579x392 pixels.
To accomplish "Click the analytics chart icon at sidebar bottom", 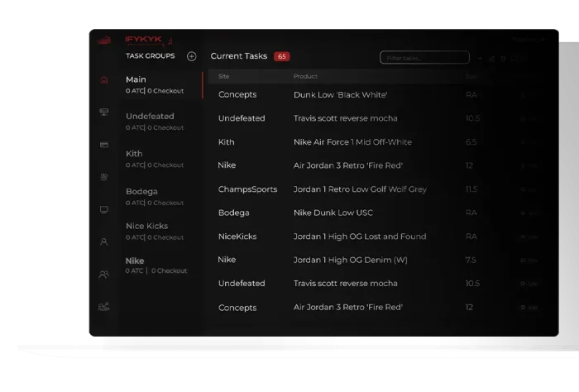I will click(x=103, y=307).
